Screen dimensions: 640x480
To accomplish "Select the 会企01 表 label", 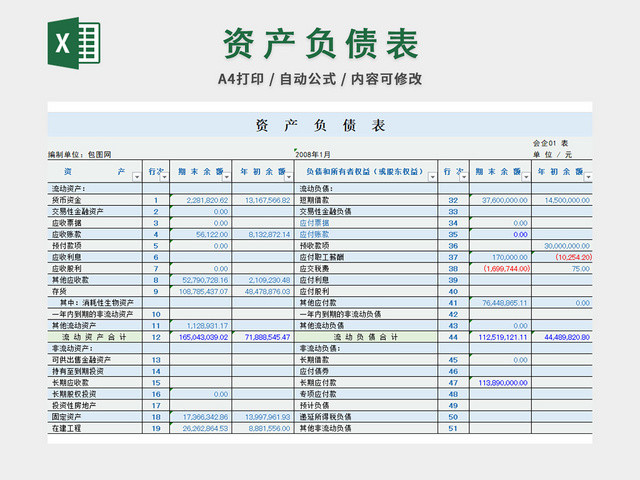I will pos(550,143).
